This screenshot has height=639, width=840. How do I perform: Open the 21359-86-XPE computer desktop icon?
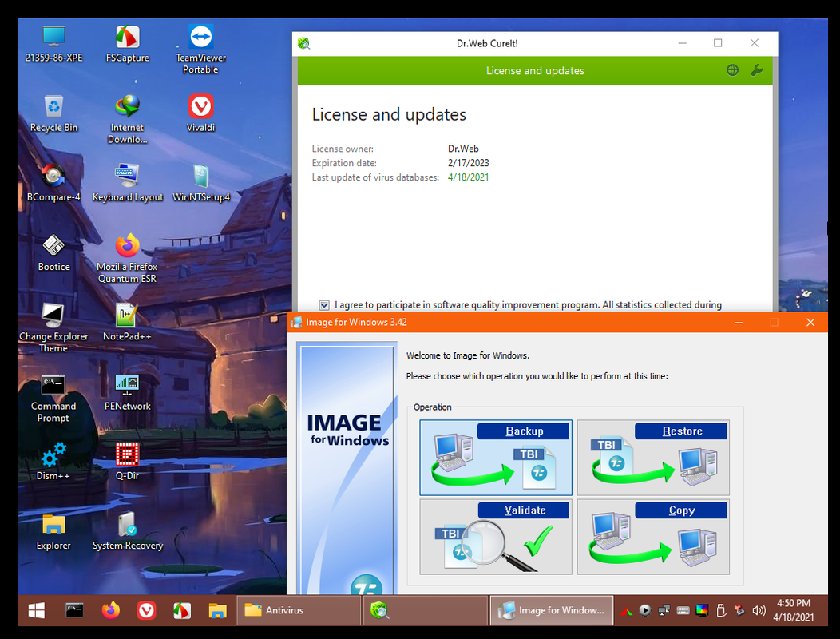coord(53,44)
